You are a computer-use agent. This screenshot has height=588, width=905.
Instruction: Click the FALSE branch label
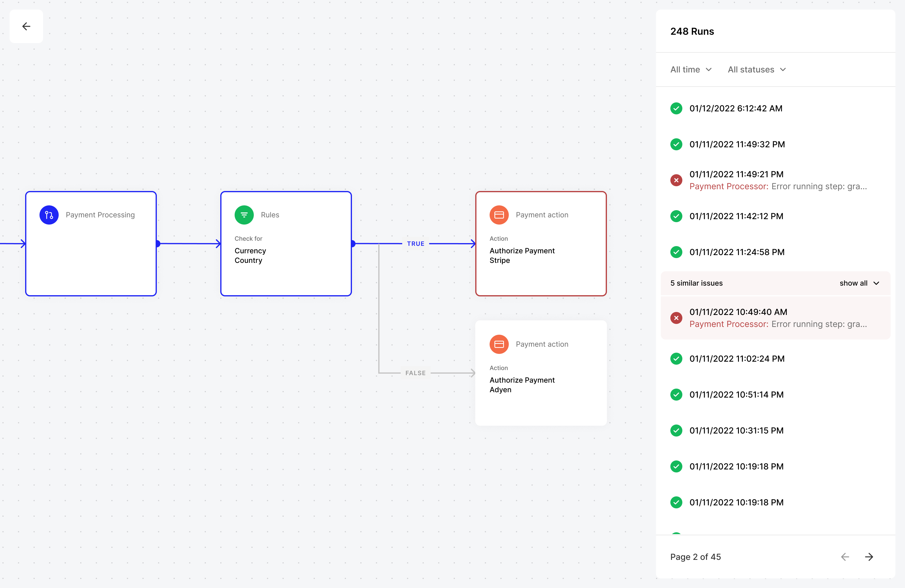415,373
